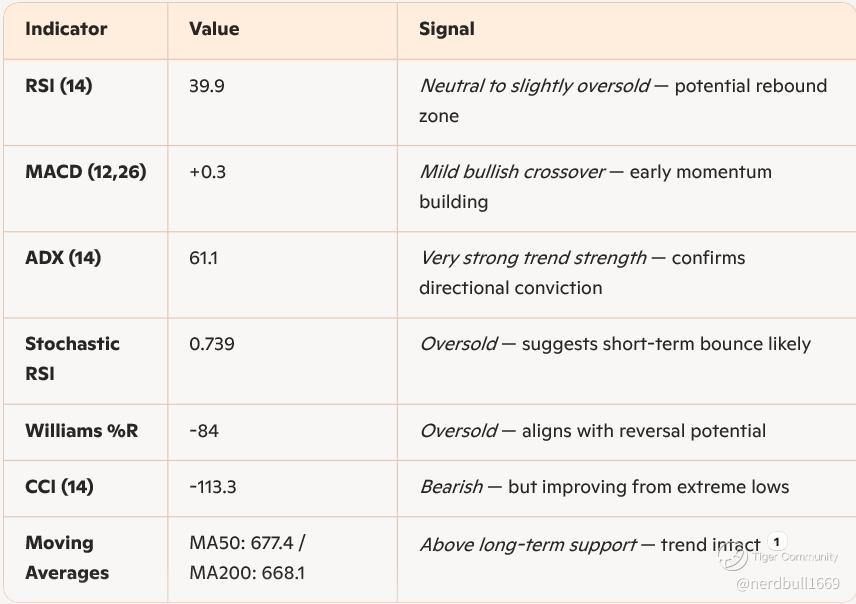Click the citation badge numbered 1
The width and height of the screenshot is (856, 604).
[x=776, y=542]
